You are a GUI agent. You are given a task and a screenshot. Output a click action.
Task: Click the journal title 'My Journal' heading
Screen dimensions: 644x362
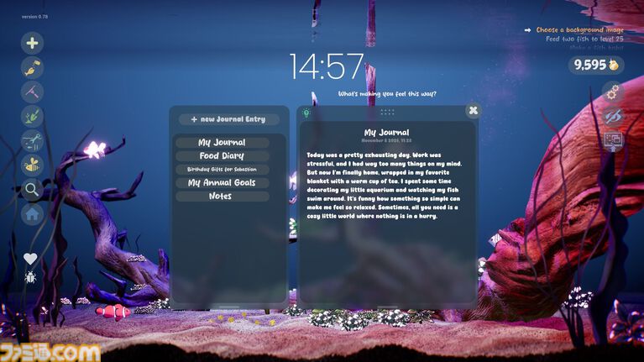(x=386, y=133)
